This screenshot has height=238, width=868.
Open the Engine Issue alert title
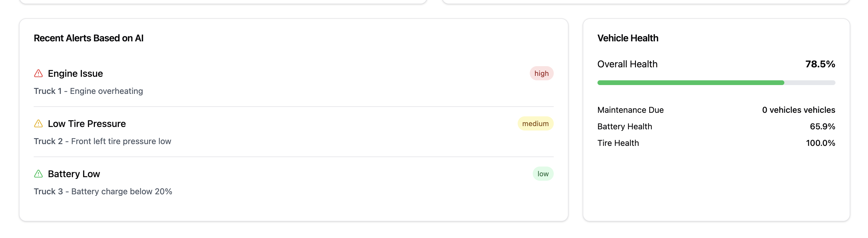point(75,74)
